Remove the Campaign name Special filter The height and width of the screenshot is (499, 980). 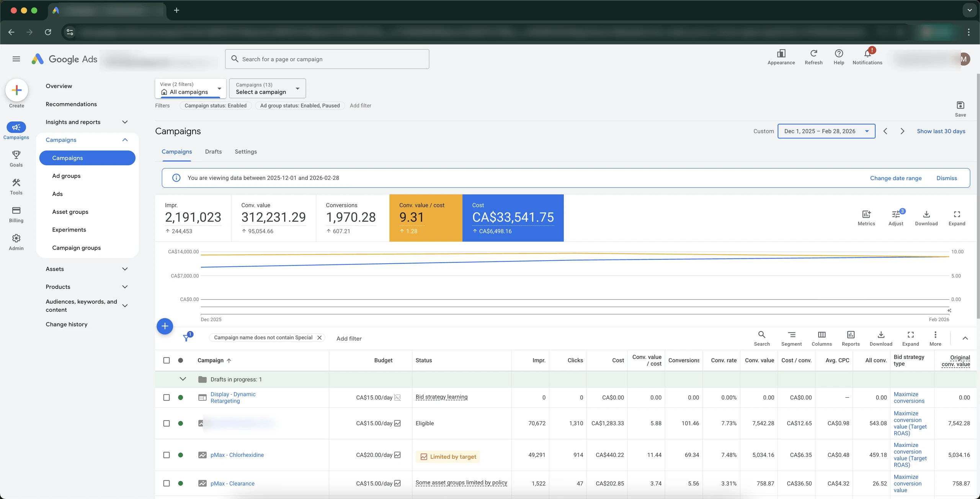[319, 338]
